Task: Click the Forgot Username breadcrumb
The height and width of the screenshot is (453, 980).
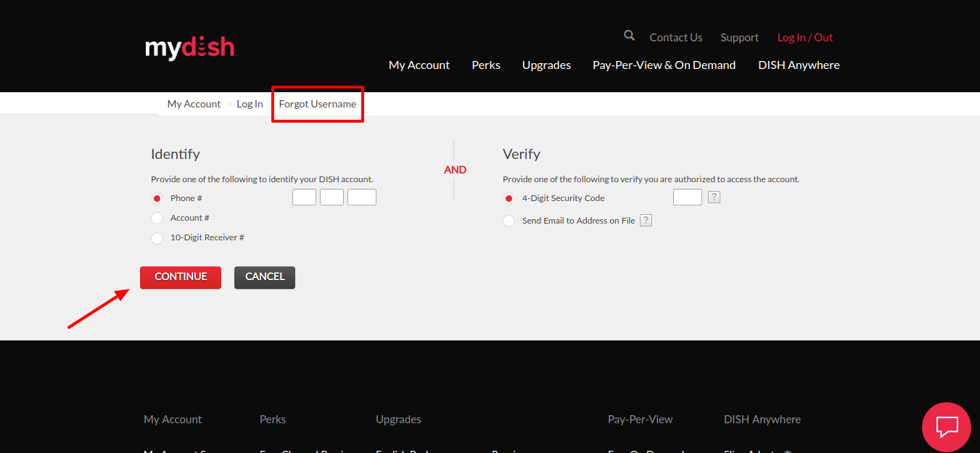Action: (x=318, y=104)
